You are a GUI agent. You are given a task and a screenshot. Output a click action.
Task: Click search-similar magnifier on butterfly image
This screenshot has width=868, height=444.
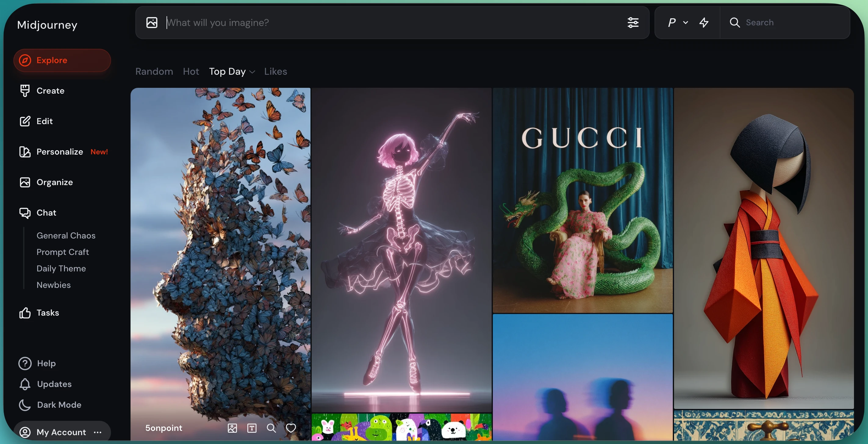click(x=271, y=428)
